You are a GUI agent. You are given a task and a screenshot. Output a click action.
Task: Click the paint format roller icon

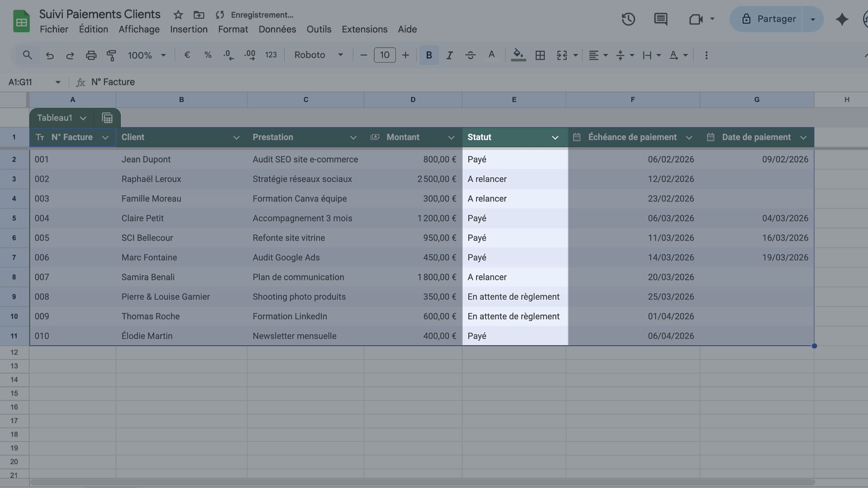[111, 55]
